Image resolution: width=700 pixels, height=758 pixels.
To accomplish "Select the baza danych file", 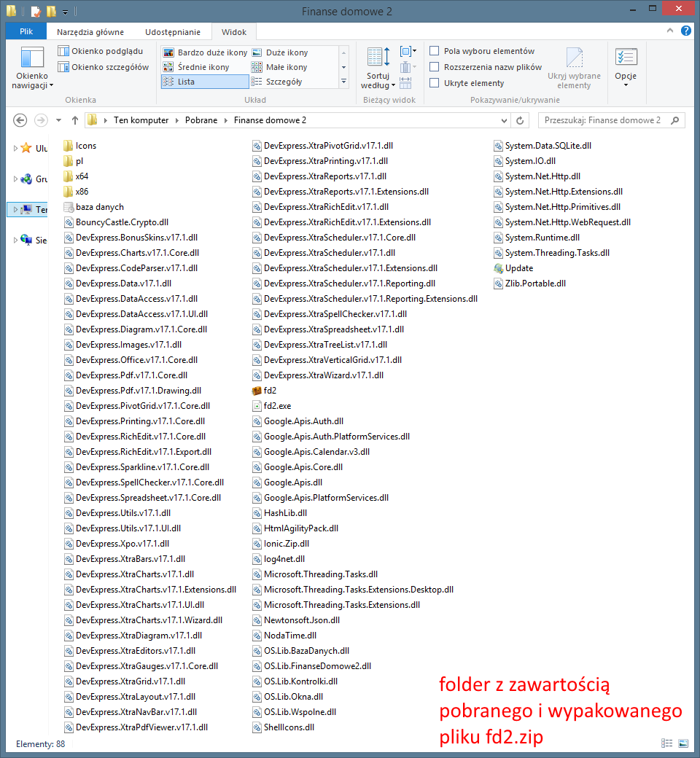I will point(99,207).
